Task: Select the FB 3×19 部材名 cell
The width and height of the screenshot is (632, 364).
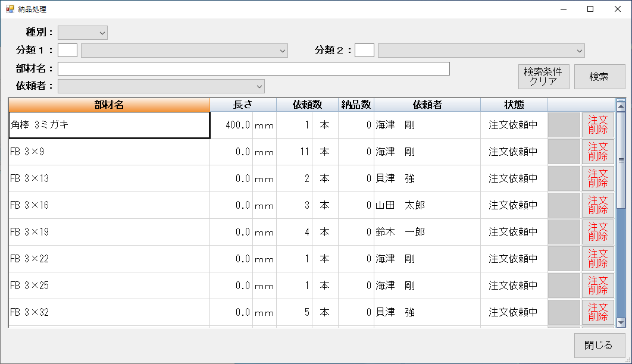Action: [109, 232]
